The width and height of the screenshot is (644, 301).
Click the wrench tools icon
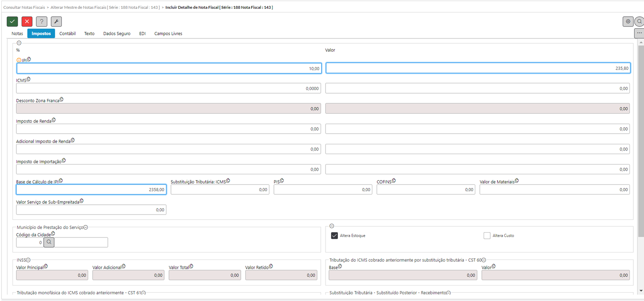(x=56, y=22)
